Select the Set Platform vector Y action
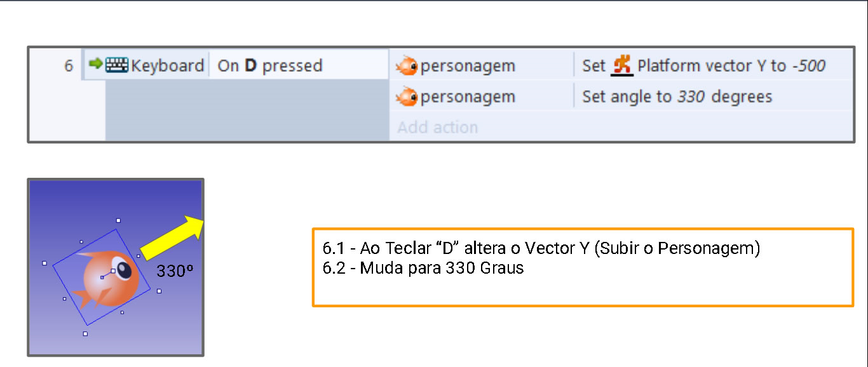 pos(704,65)
